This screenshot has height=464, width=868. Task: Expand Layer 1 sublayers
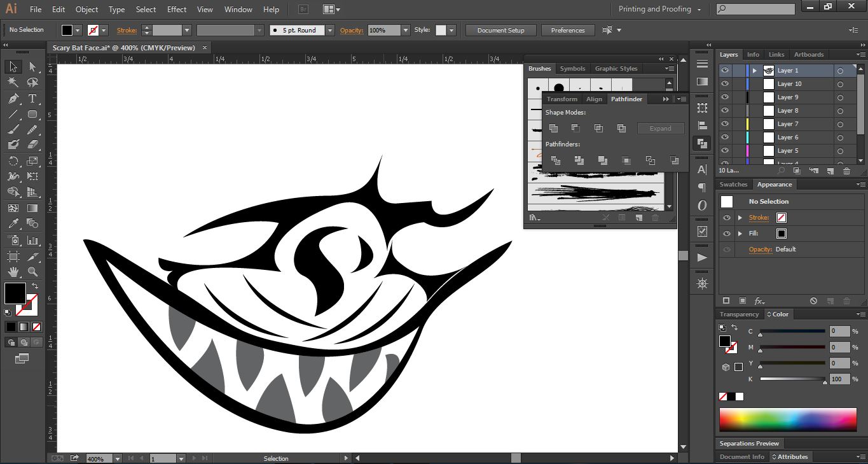coord(755,71)
